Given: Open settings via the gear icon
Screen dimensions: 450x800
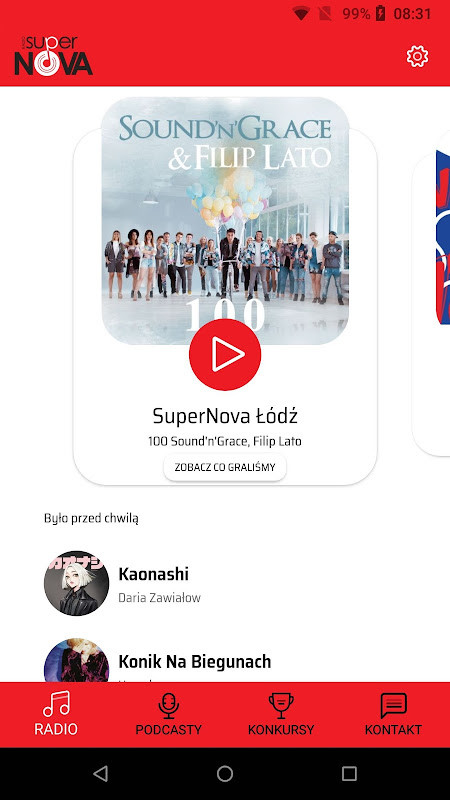Looking at the screenshot, I should tap(417, 56).
